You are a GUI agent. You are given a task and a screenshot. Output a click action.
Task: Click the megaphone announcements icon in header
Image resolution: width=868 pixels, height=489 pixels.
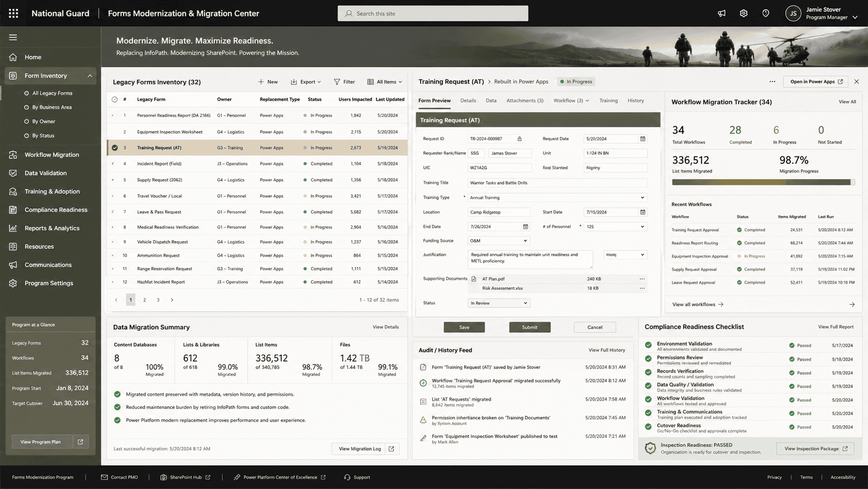click(722, 14)
